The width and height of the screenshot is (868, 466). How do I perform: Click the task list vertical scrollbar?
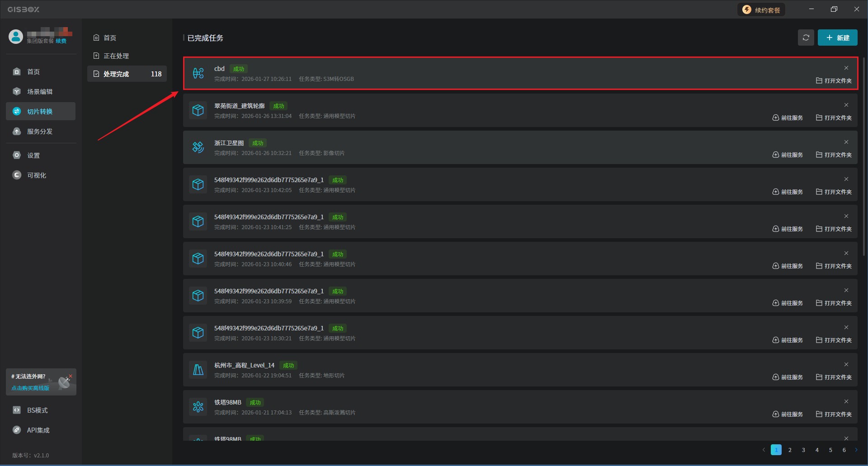tap(864, 158)
